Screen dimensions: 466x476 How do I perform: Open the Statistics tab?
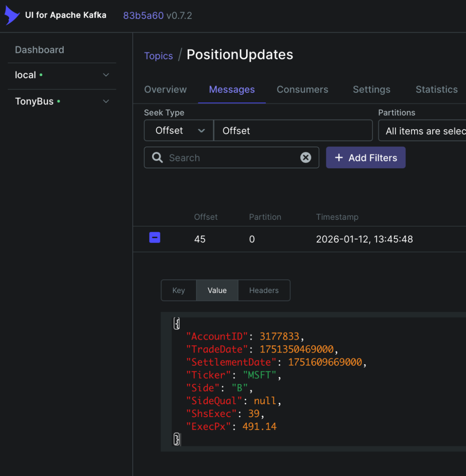436,90
